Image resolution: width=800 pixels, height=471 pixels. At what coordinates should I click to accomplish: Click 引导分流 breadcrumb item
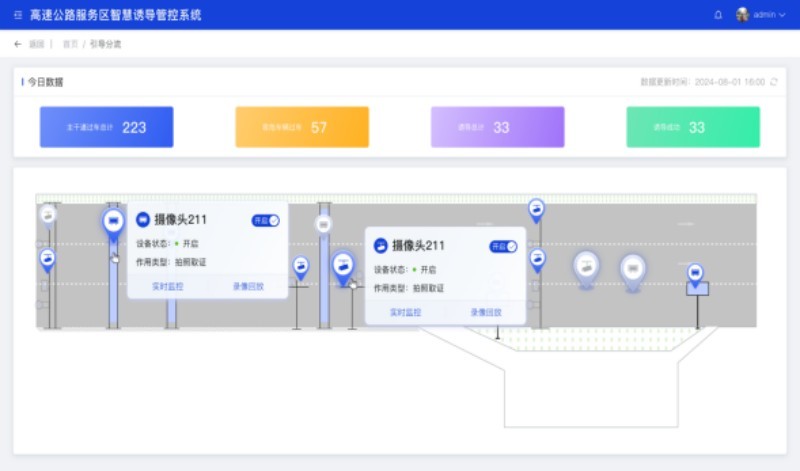click(105, 44)
